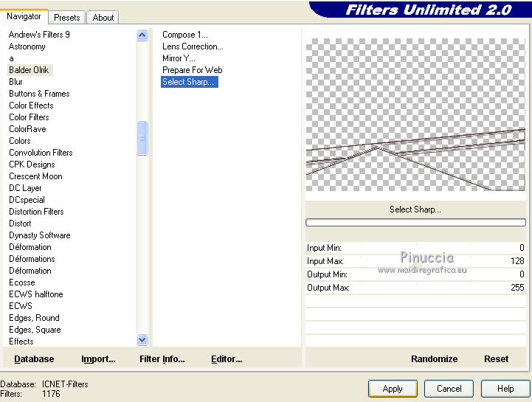Select the DC Layer category
This screenshot has height=402, width=532.
(x=25, y=188)
